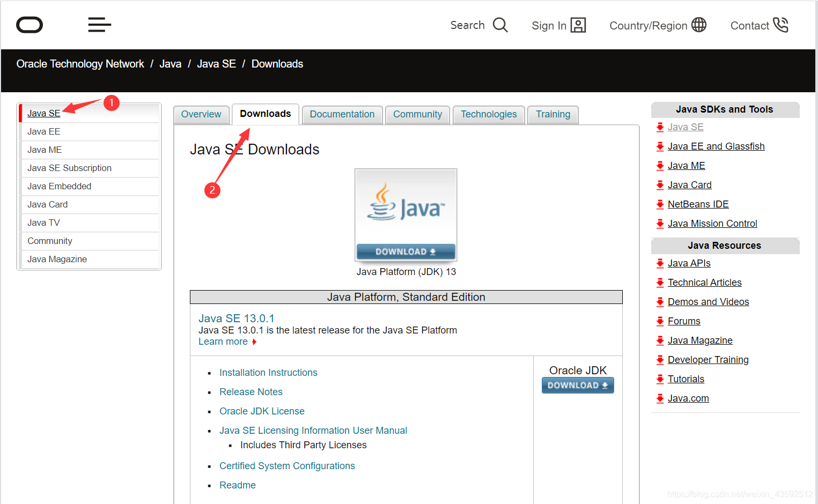The height and width of the screenshot is (504, 818).
Task: Open the Training tab
Action: [553, 114]
